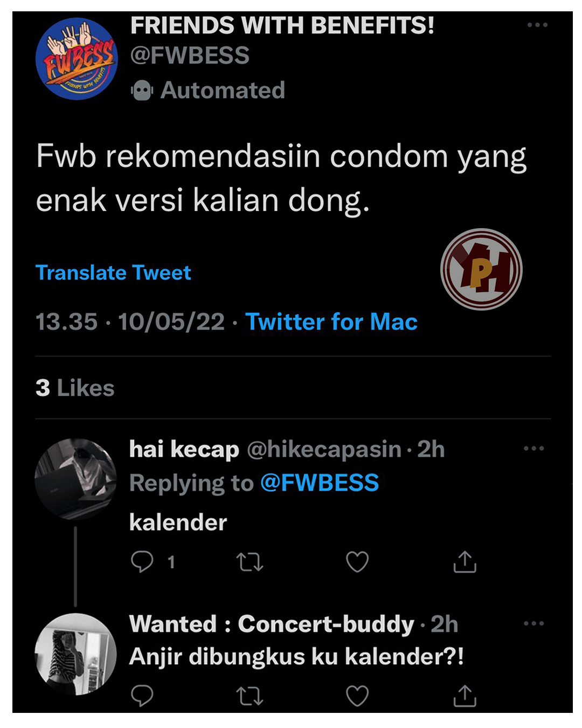Screen dimensions: 582x728
Task: View the 3 Likes list
Action: 75,388
